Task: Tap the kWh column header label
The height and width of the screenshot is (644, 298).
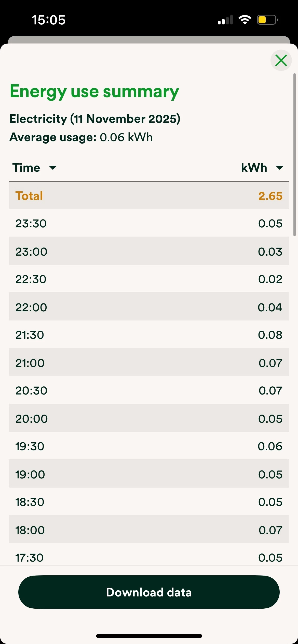Action: coord(254,168)
